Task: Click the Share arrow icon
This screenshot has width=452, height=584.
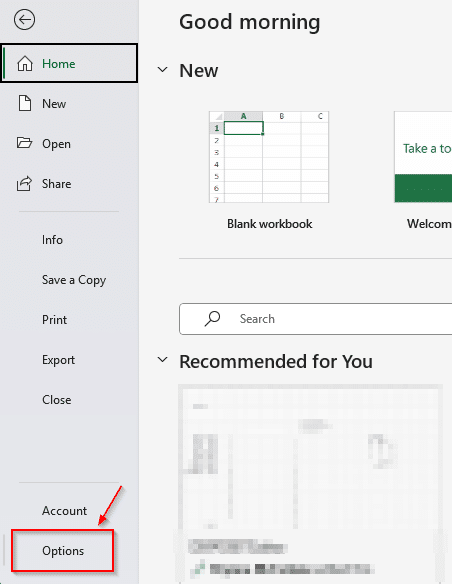Action: pyautogui.click(x=24, y=184)
